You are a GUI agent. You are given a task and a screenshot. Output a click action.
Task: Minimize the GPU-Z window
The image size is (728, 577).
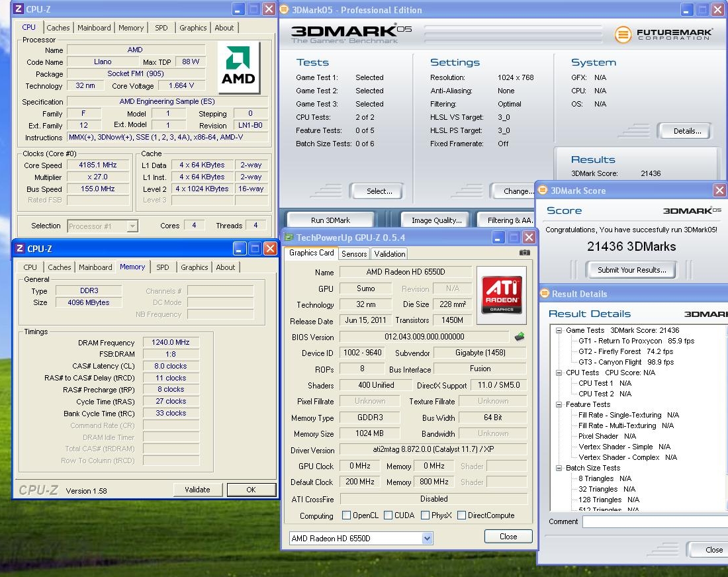497,238
